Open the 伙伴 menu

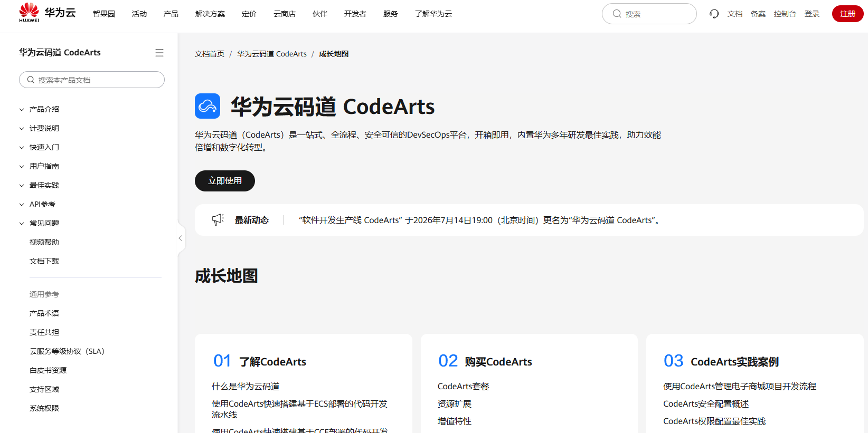pyautogui.click(x=320, y=14)
